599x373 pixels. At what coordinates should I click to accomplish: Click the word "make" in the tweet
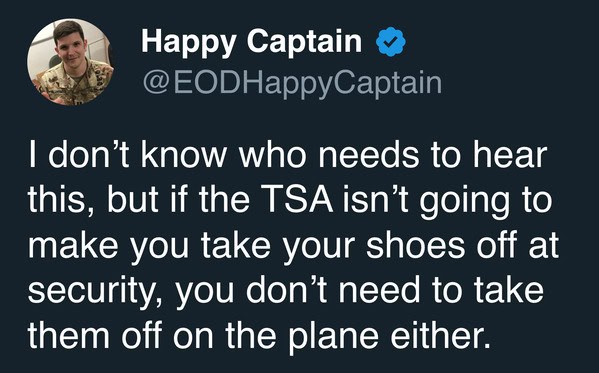click(x=73, y=245)
